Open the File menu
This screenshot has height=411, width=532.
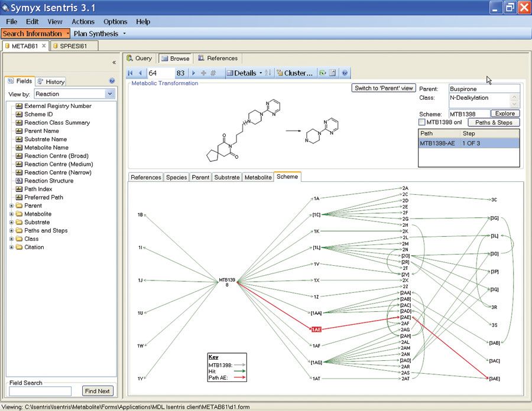point(12,22)
